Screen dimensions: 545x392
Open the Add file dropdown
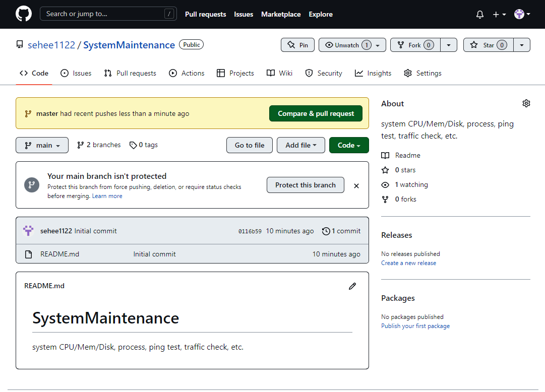pyautogui.click(x=301, y=145)
